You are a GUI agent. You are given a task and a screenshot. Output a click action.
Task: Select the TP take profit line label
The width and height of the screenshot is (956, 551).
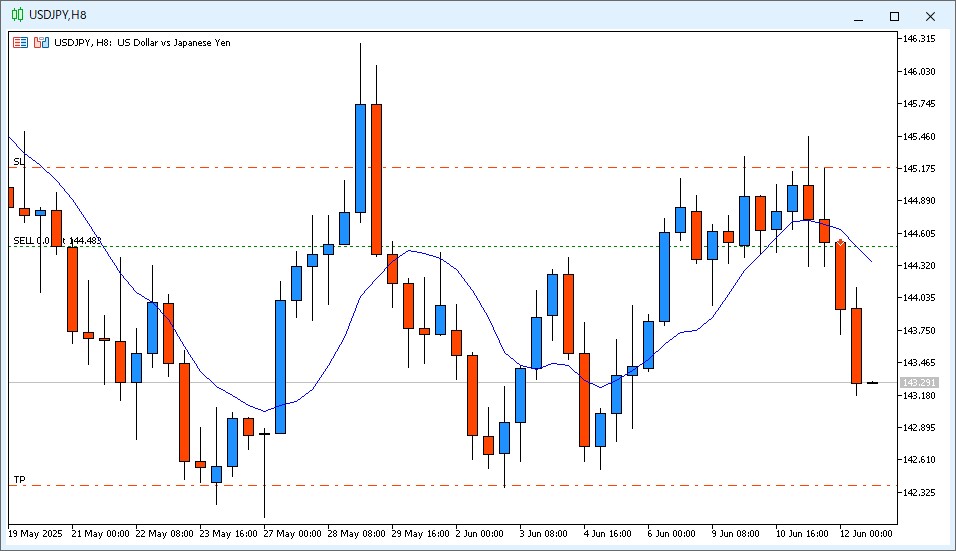[20, 480]
